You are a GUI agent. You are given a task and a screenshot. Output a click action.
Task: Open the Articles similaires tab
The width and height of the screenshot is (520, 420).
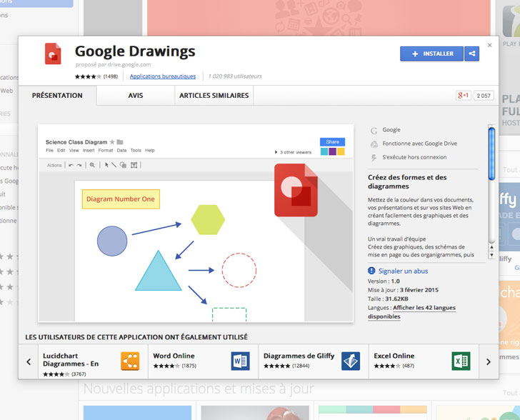tap(214, 96)
